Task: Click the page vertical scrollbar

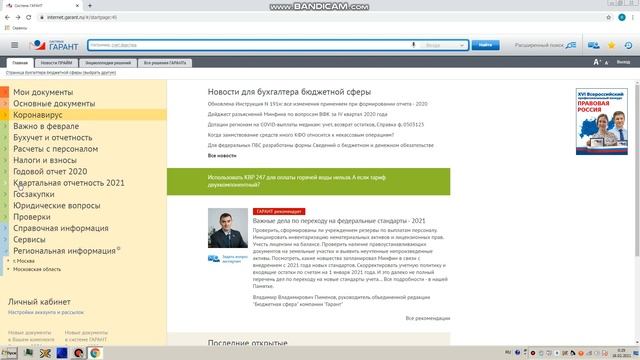Action: (x=637, y=171)
